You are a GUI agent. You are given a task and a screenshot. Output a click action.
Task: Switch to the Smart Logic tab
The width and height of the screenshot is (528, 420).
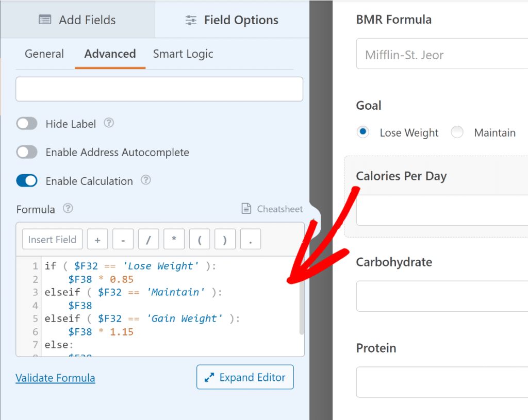(x=183, y=54)
